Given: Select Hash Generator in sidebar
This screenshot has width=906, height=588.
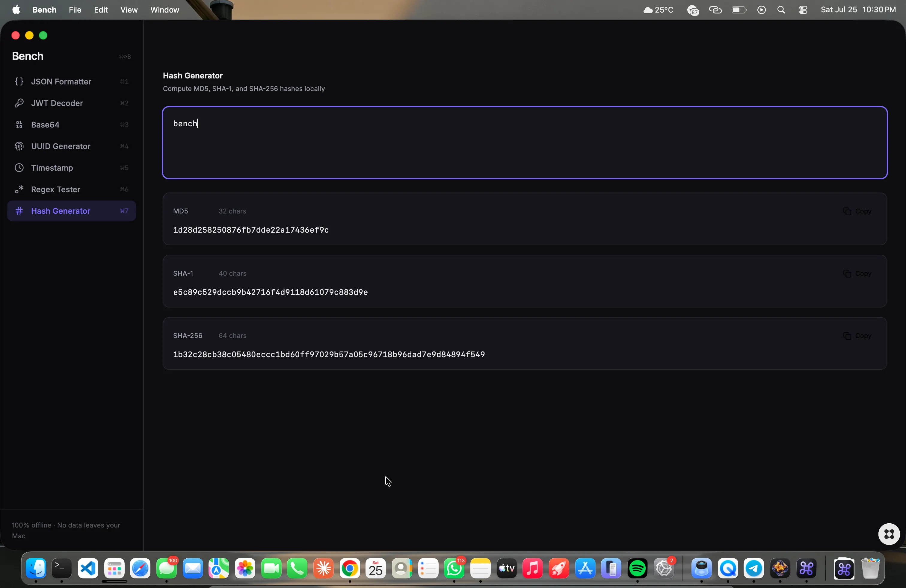Looking at the screenshot, I should (x=72, y=211).
